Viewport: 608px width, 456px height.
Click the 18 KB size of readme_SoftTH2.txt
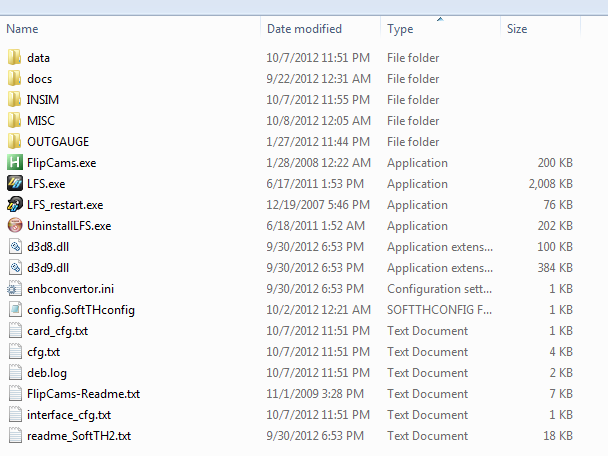tap(558, 436)
